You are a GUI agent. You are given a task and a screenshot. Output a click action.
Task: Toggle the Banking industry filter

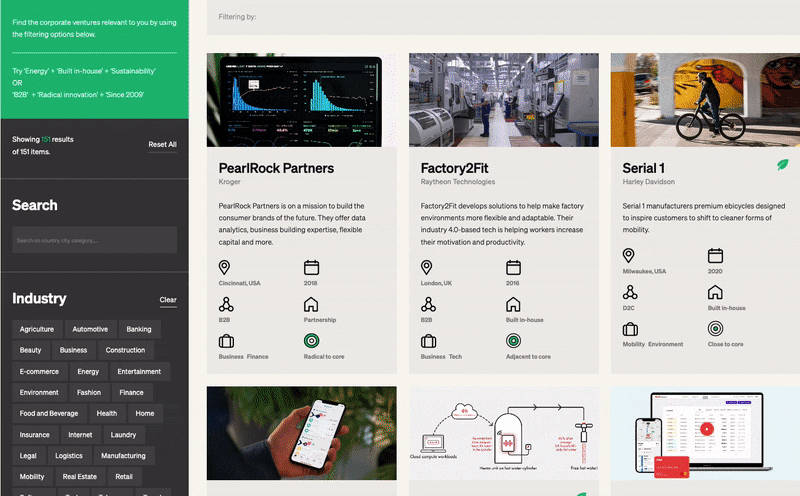(139, 329)
